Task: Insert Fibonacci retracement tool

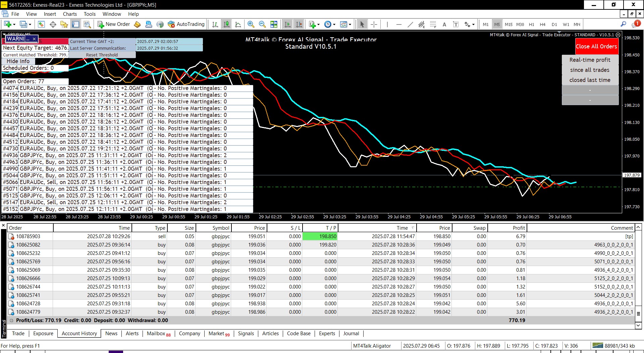Action: point(433,24)
